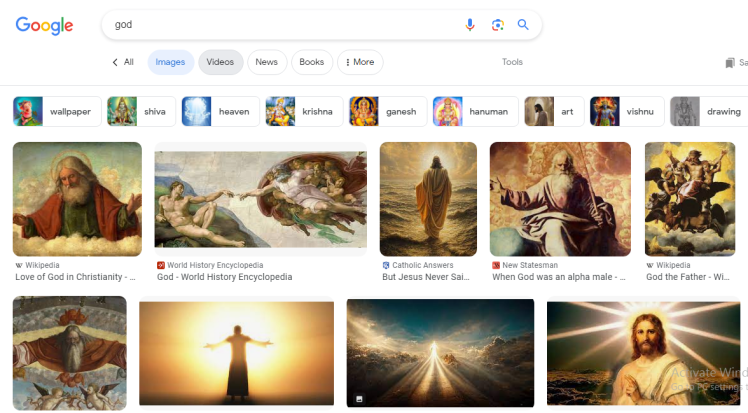748x413 pixels.
Task: Expand the More search categories menu
Action: coord(359,62)
